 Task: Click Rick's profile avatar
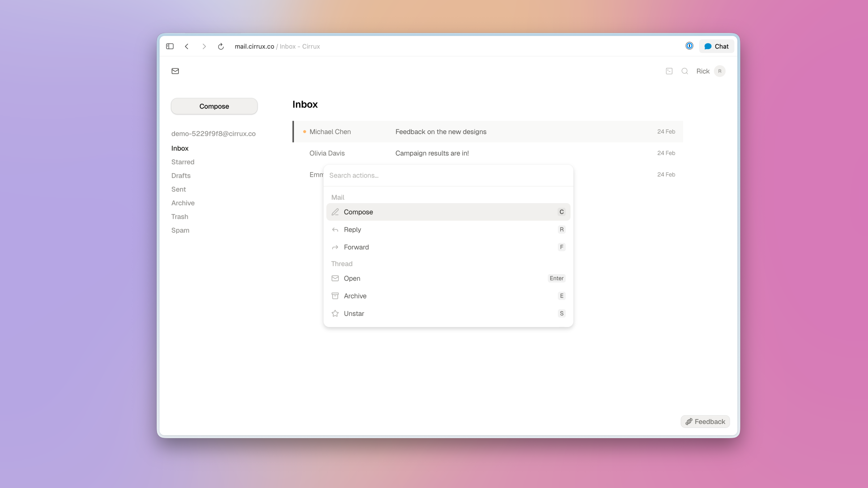pyautogui.click(x=720, y=71)
